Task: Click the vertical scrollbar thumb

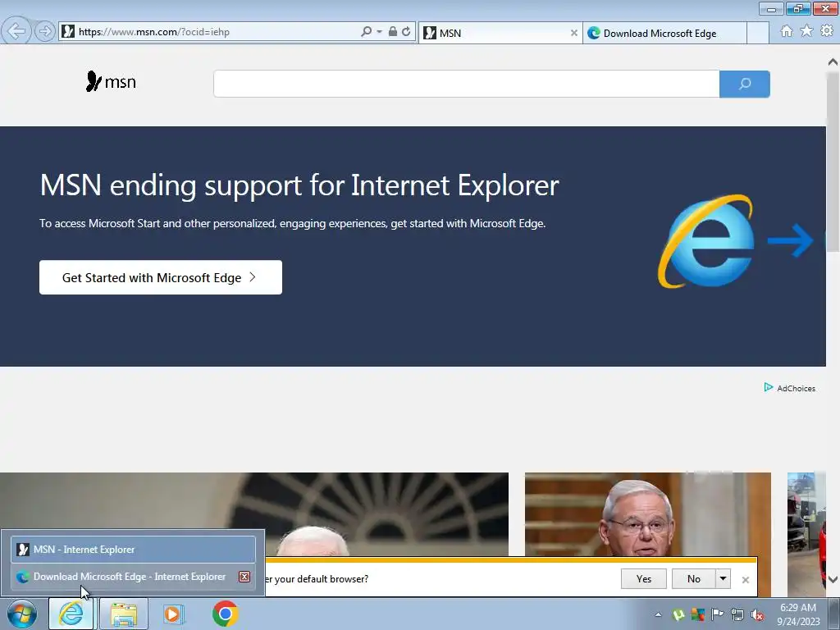Action: point(833,162)
